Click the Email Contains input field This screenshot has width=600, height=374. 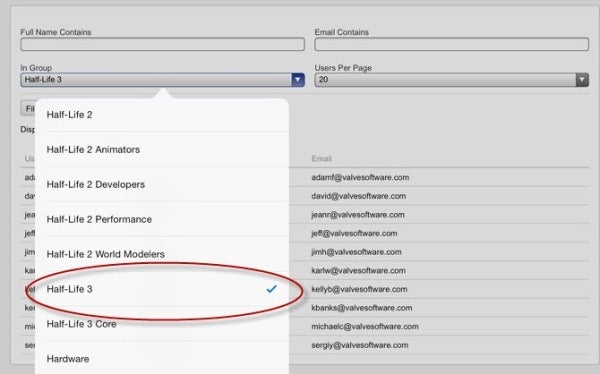452,44
